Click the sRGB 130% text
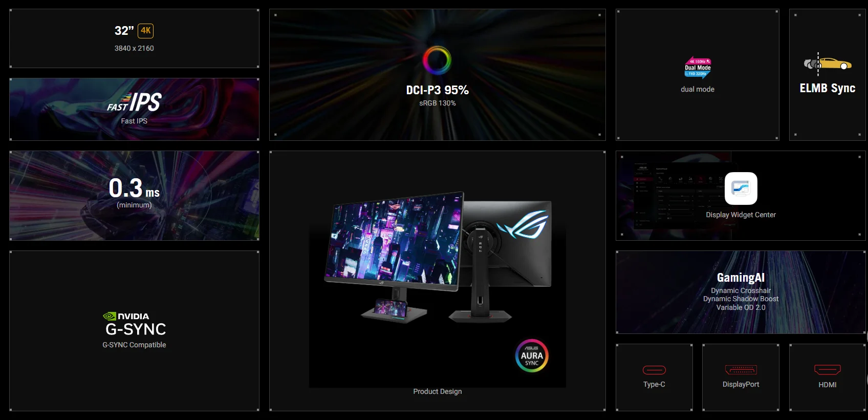 click(437, 103)
